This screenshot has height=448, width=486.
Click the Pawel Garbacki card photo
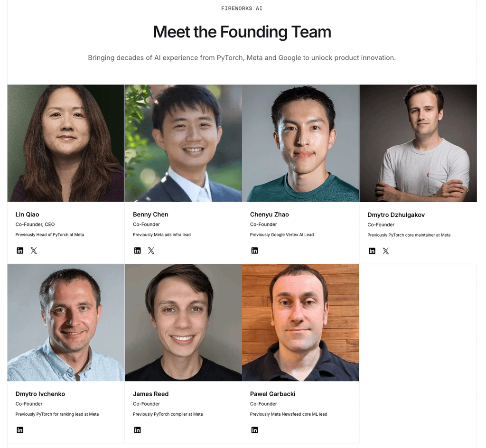[300, 323]
